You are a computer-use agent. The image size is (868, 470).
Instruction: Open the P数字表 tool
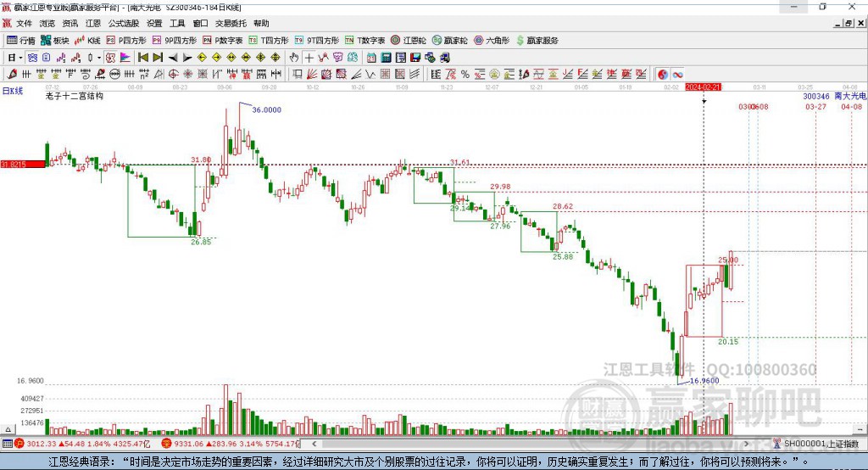tap(223, 41)
